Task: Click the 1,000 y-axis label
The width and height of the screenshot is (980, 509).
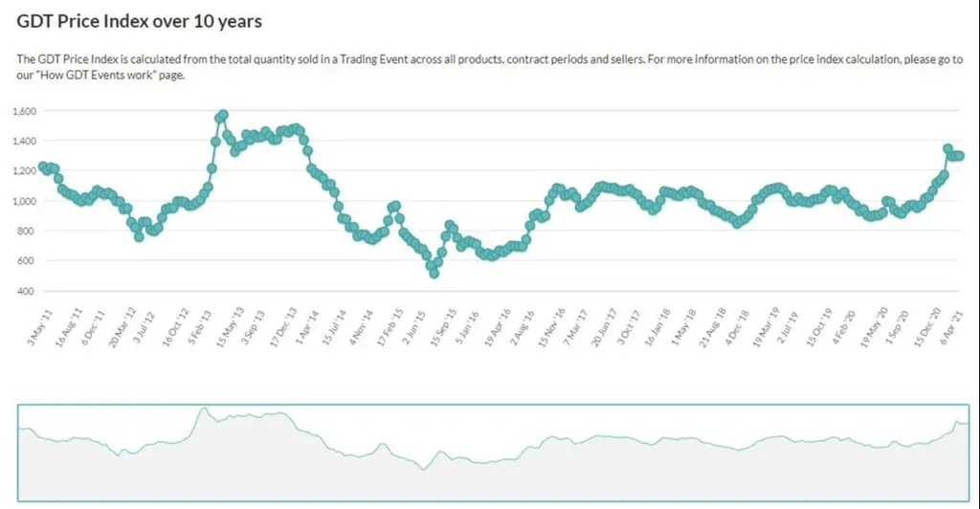Action: (x=25, y=201)
